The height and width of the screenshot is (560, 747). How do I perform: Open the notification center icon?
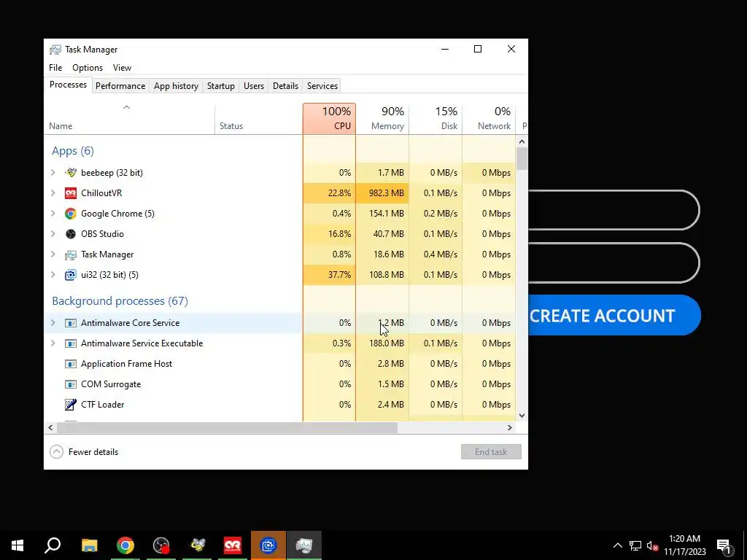724,545
